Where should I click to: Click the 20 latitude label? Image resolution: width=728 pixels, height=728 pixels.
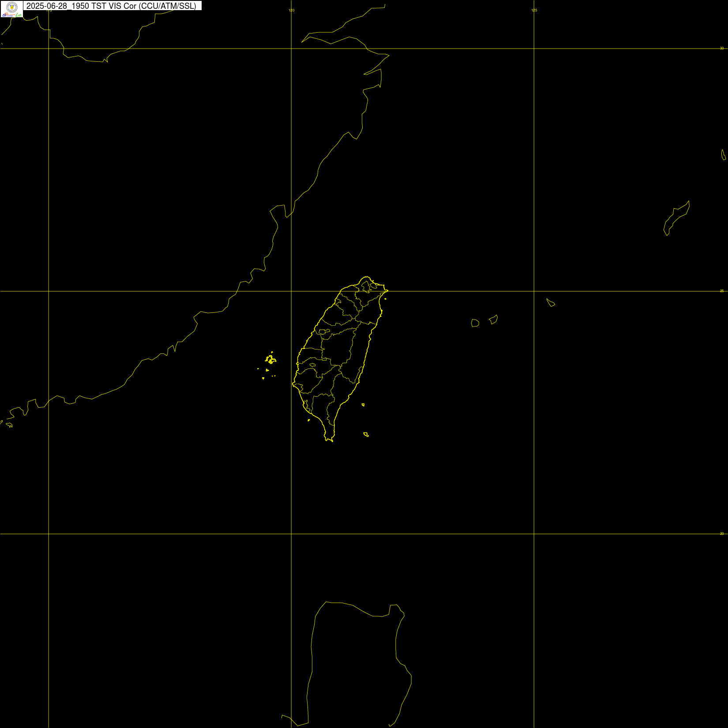[722, 533]
